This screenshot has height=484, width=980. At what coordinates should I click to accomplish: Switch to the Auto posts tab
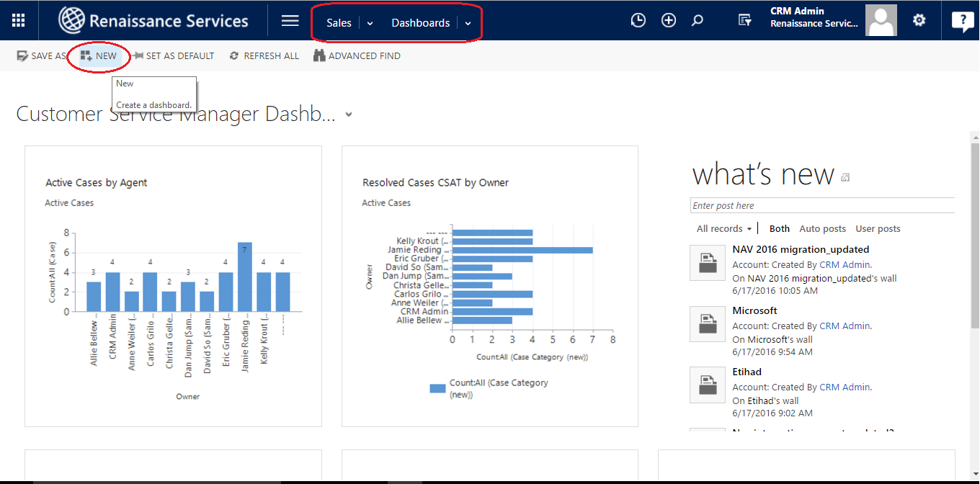coord(822,228)
